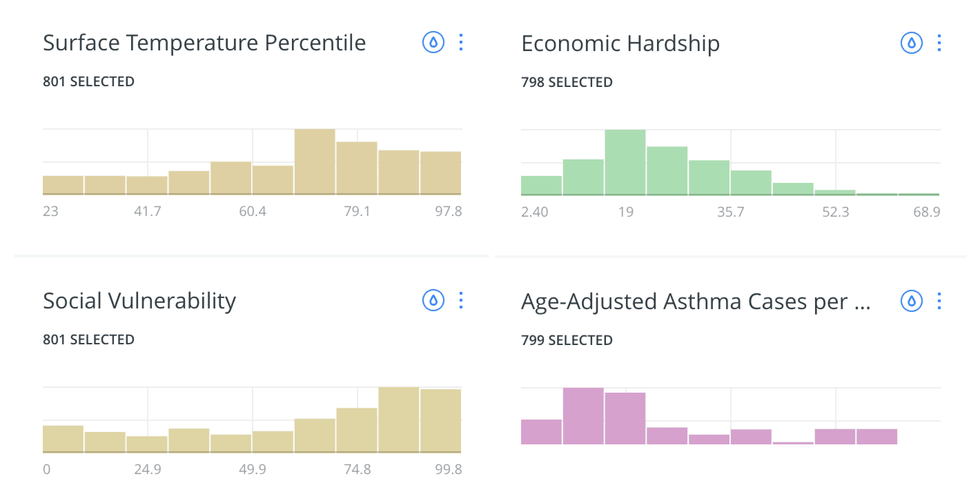Screen dimensions: 980x492
Task: Select tallest green bar in Economic Hardship histogram
Action: click(625, 163)
